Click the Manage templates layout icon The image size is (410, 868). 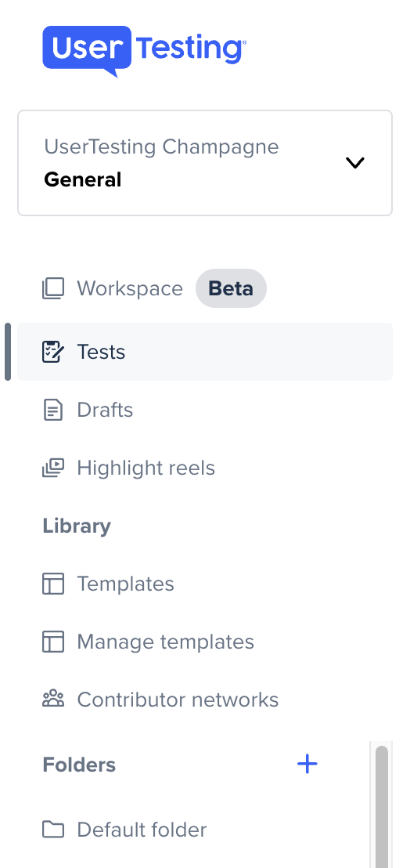(53, 642)
